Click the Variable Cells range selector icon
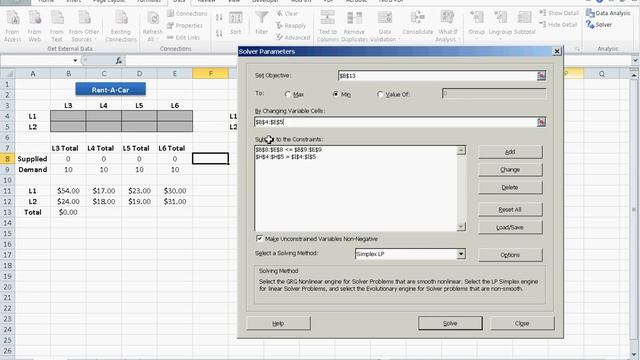 pos(541,122)
